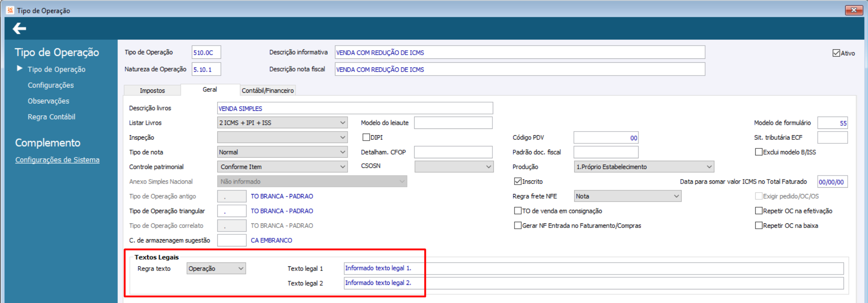Select the Geral tab
868x303 pixels.
click(x=210, y=90)
